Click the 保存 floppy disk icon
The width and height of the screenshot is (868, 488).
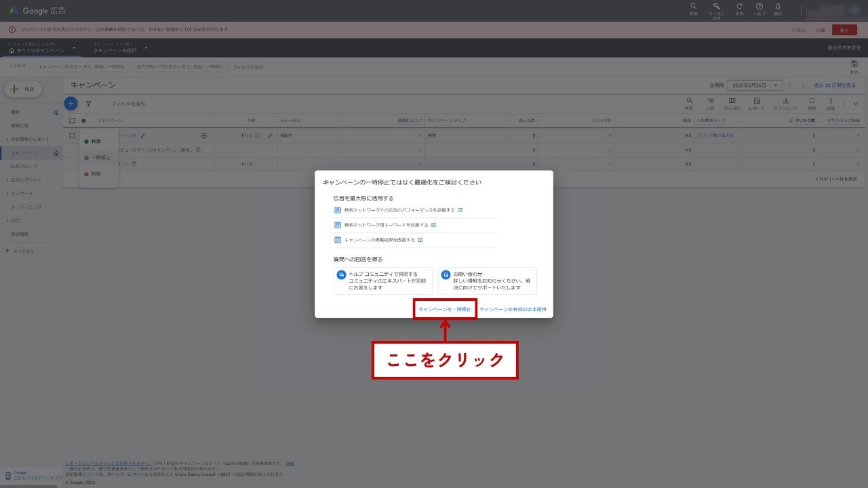pos(854,64)
